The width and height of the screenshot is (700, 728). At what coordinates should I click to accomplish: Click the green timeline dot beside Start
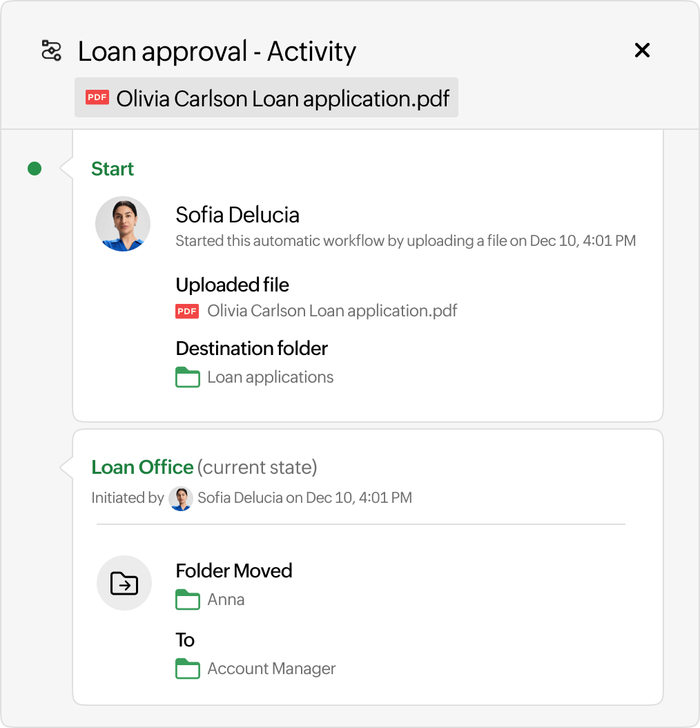pos(35,168)
